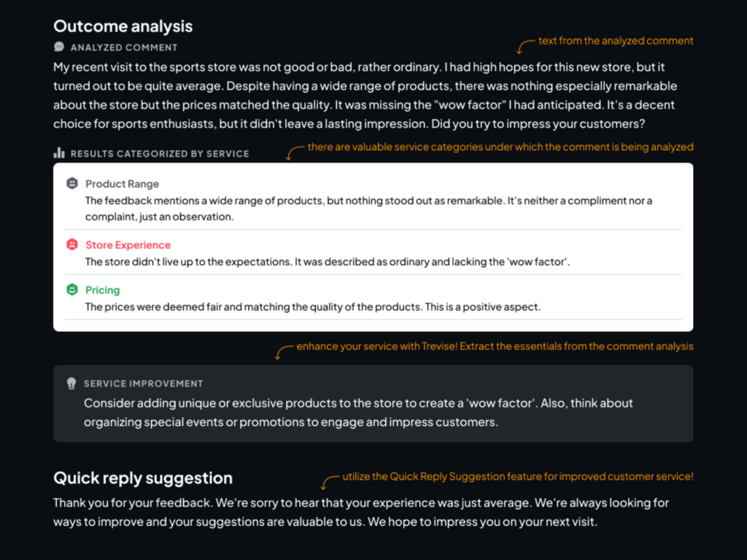Open the Pricing category title

coord(102,290)
